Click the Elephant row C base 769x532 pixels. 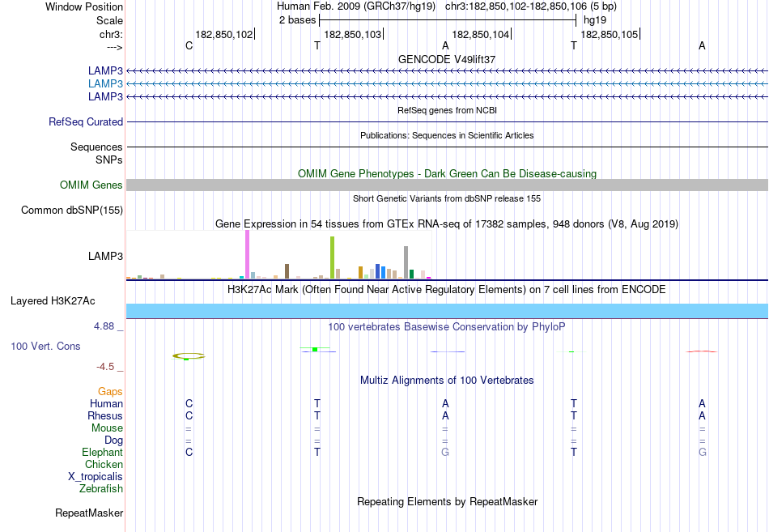[x=189, y=453]
